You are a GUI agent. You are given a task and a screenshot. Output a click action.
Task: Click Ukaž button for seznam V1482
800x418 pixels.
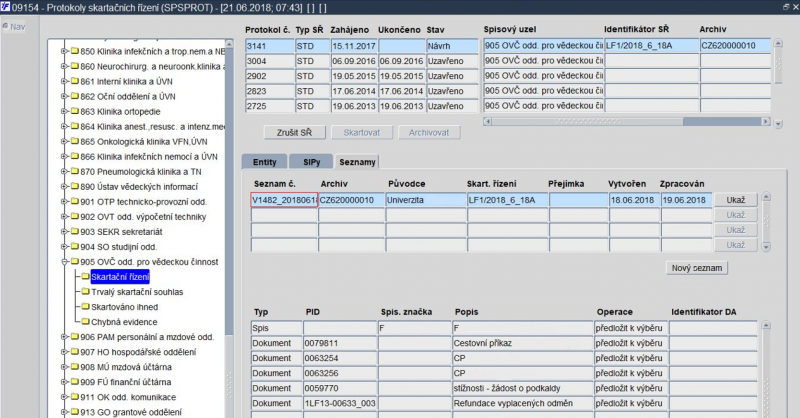click(x=735, y=200)
